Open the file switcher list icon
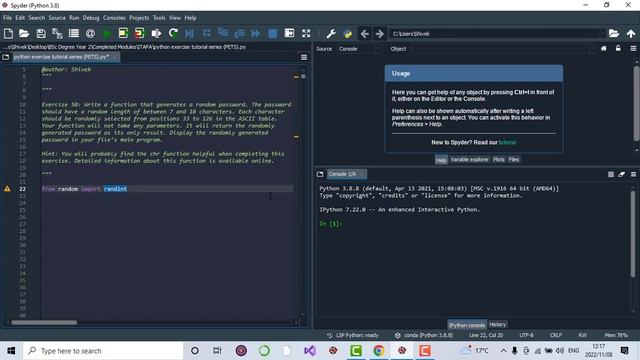Viewport: 640px width, 360px height. pos(73,33)
